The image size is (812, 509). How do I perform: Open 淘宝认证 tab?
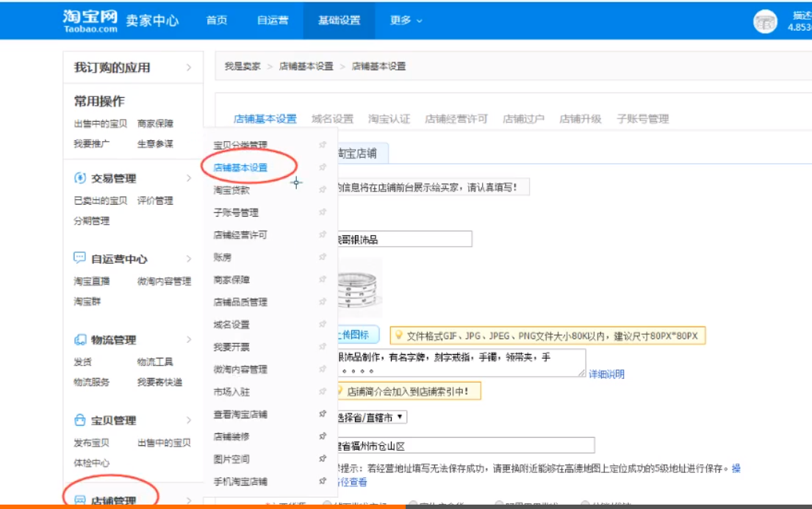click(389, 119)
